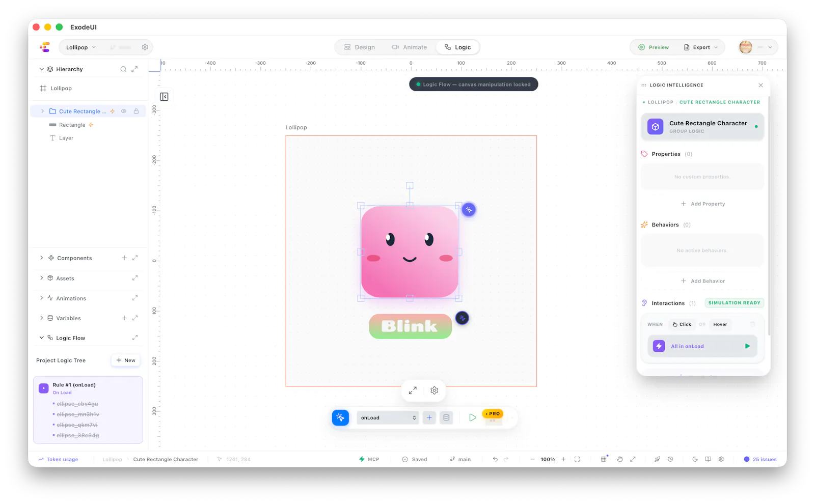
Task: Open the 25 issues link
Action: point(760,459)
